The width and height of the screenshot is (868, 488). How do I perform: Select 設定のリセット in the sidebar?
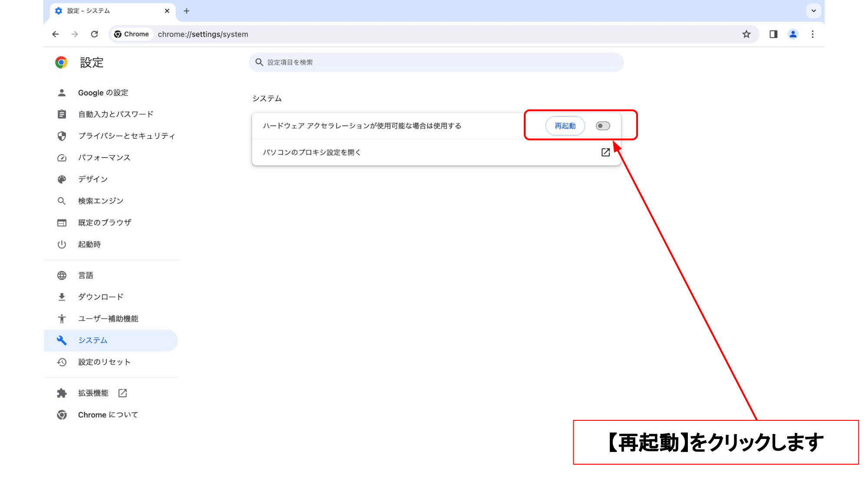[104, 362]
